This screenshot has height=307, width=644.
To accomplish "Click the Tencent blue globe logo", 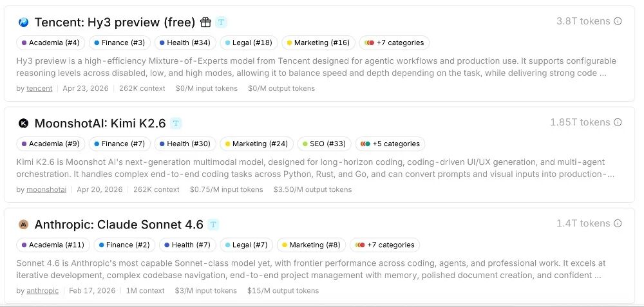I will point(23,22).
